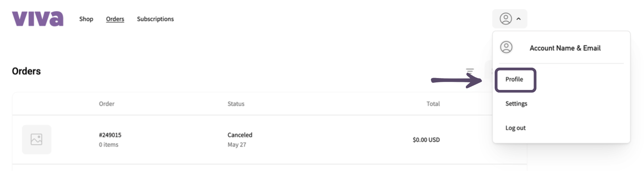Click the Viva logo
Screen dimensions: 644x177
[38, 19]
